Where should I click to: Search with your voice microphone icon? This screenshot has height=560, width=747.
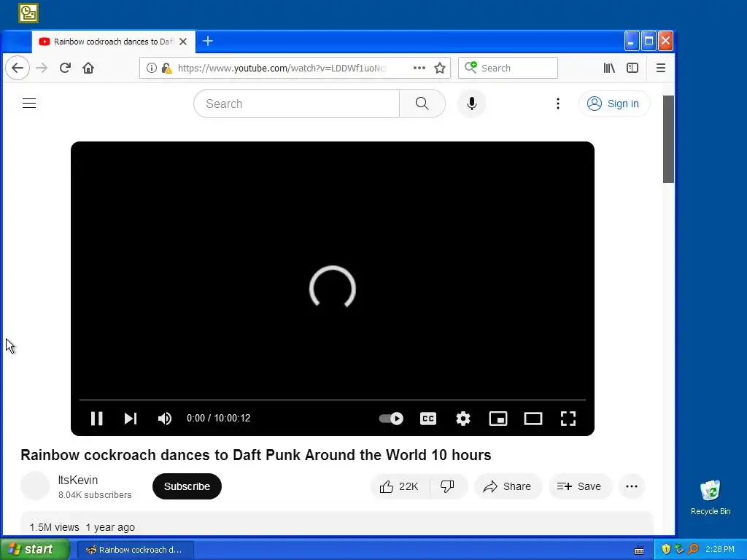(x=472, y=104)
